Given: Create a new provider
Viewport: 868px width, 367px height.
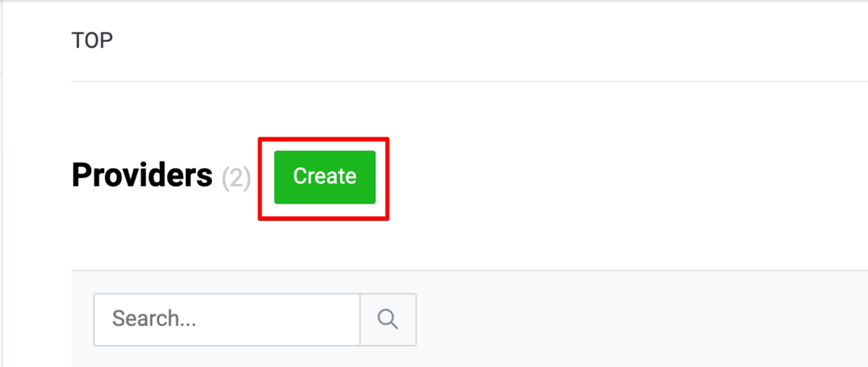Looking at the screenshot, I should 325,177.
